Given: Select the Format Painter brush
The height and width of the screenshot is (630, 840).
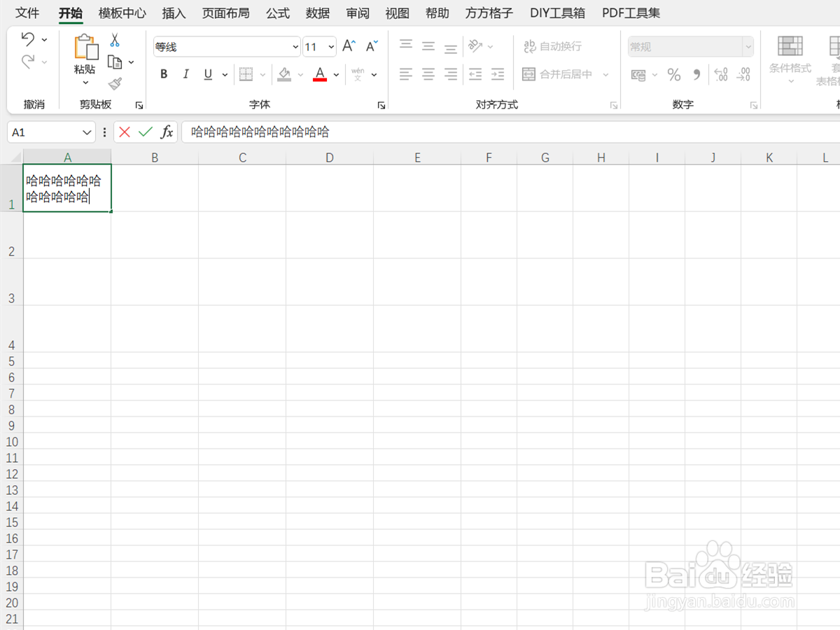Looking at the screenshot, I should click(x=115, y=84).
